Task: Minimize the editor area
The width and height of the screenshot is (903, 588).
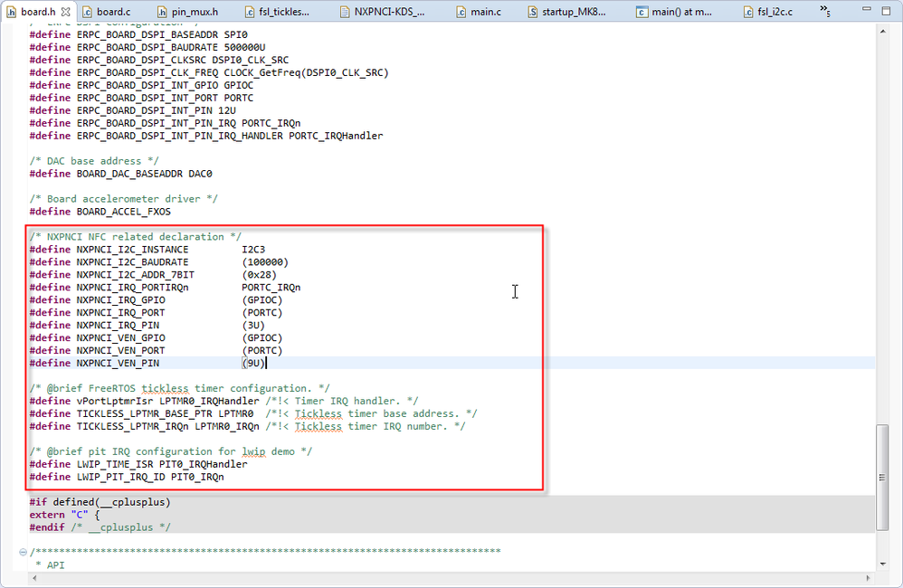Action: (x=866, y=10)
